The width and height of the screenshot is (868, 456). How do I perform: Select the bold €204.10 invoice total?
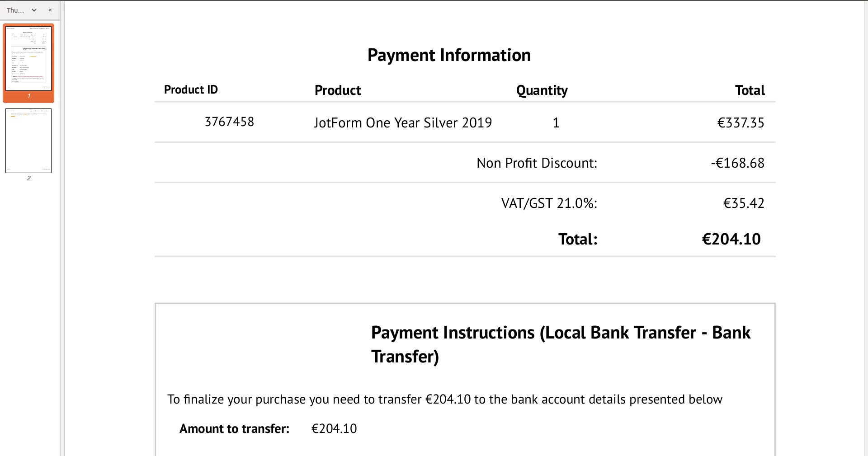[731, 239]
